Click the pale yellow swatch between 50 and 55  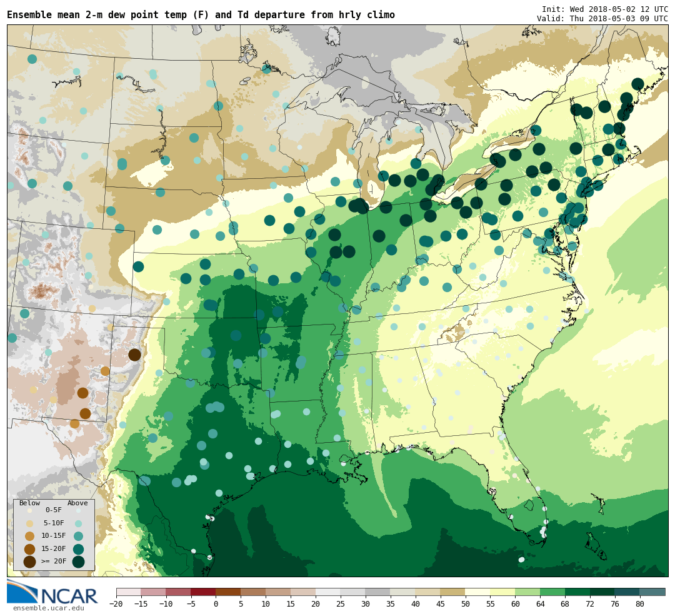click(x=478, y=592)
